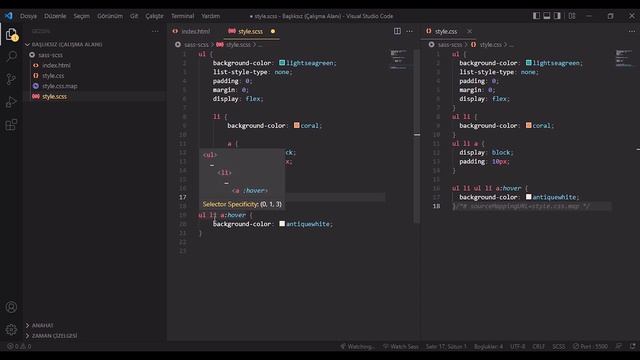The width and height of the screenshot is (640, 360).
Task: Click sass-scss breadcrumb in left editor
Action: click(x=196, y=44)
